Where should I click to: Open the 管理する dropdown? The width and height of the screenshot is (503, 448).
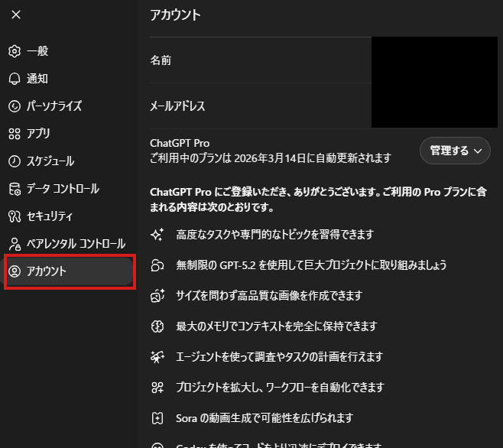(x=454, y=151)
